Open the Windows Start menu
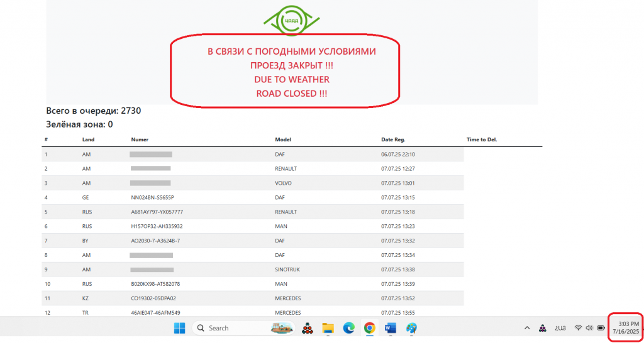 [179, 328]
